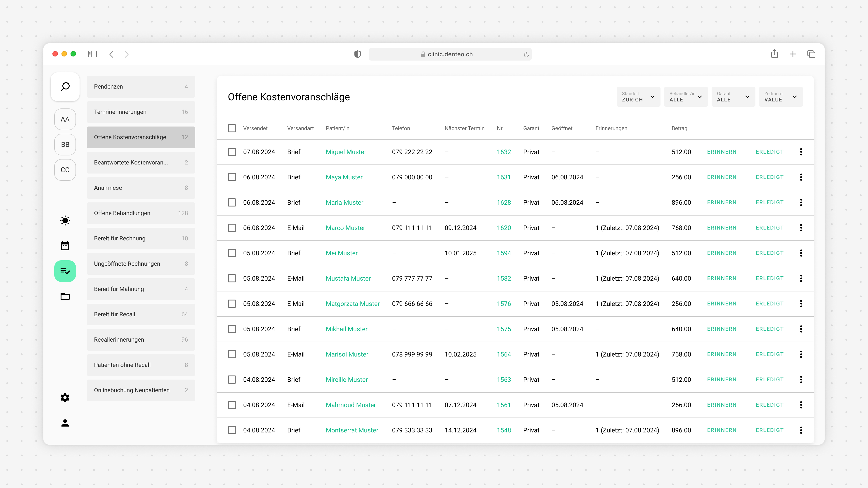Switch to the Terminerinnerungen list
The image size is (868, 488).
click(141, 112)
